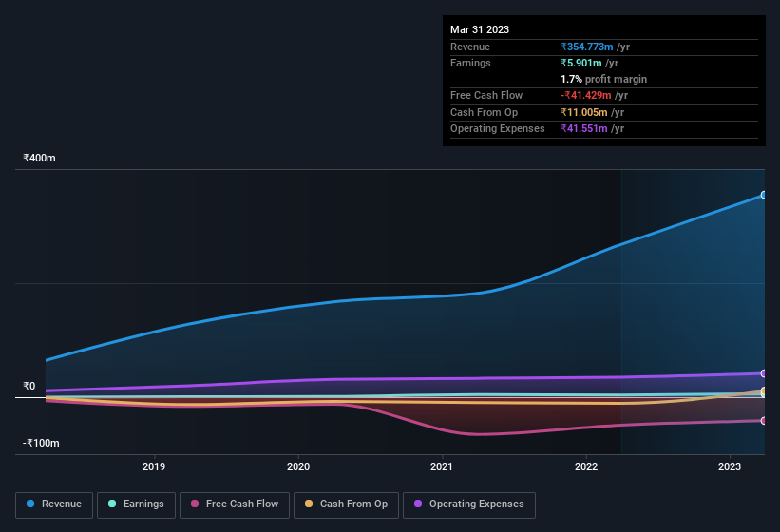Click the Revenue endpoint marker on the blue line
780x532 pixels.
tap(763, 195)
